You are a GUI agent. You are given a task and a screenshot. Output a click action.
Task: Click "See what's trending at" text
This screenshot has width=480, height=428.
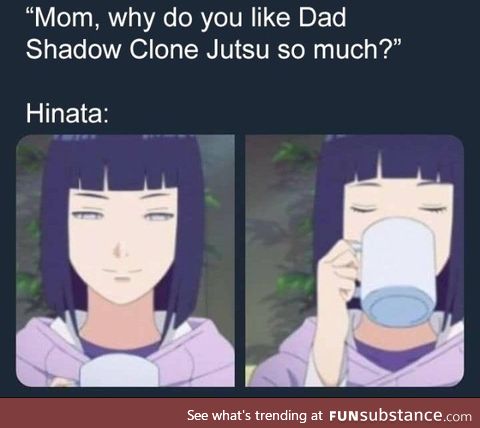coord(255,416)
